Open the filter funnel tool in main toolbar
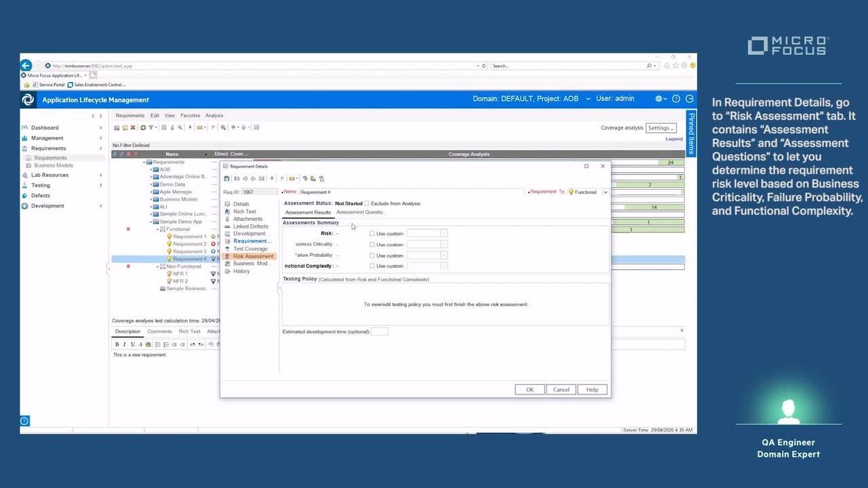Image resolution: width=868 pixels, height=488 pixels. (151, 127)
